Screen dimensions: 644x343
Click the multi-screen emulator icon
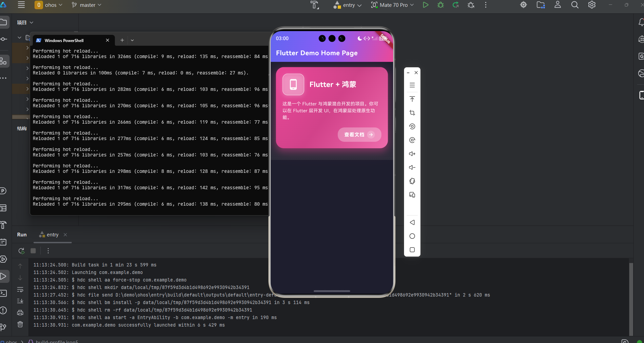412,195
